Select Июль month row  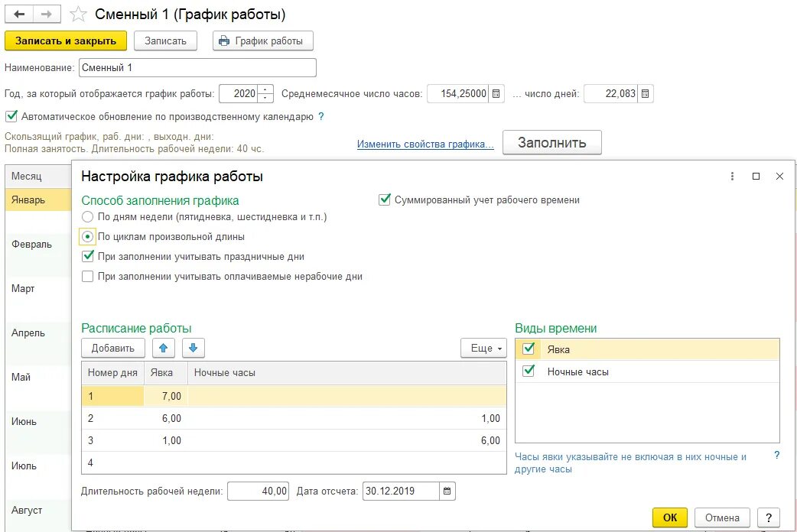(x=38, y=465)
